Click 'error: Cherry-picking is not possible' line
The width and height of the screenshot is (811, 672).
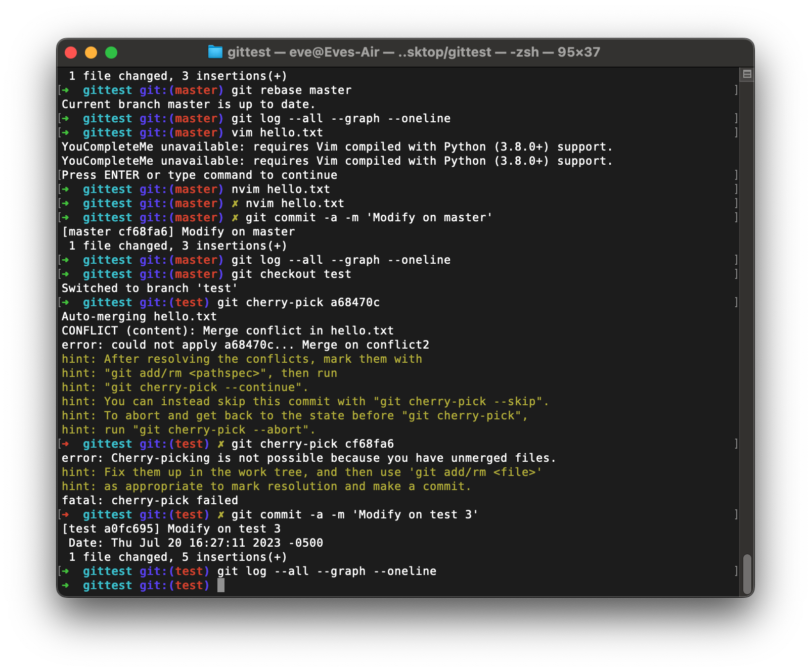coord(309,458)
